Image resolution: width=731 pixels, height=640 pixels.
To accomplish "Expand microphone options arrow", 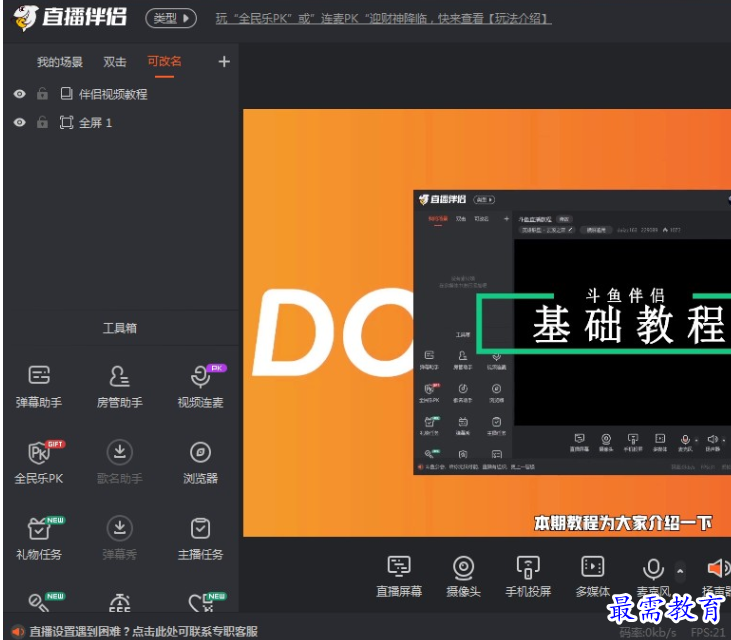I will (680, 571).
